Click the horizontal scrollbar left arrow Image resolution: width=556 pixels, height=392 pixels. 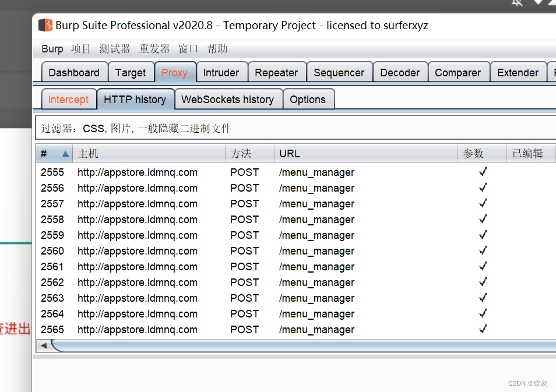pyautogui.click(x=43, y=345)
